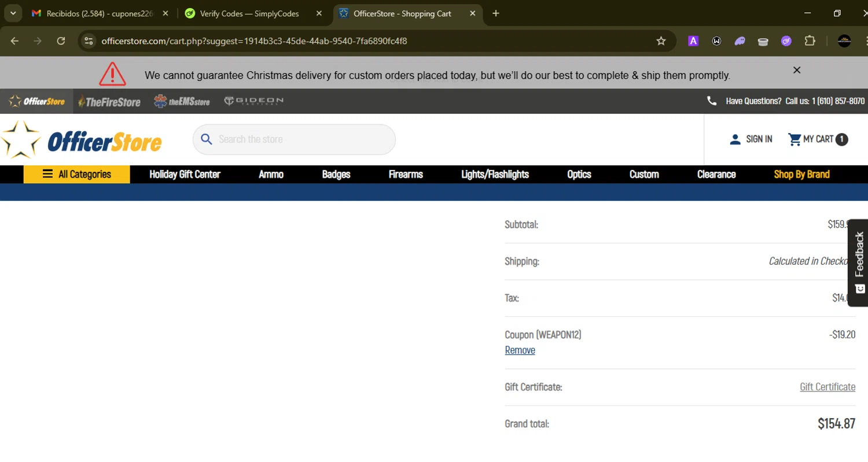Open the Optics category
The height and width of the screenshot is (462, 868).
tap(579, 174)
